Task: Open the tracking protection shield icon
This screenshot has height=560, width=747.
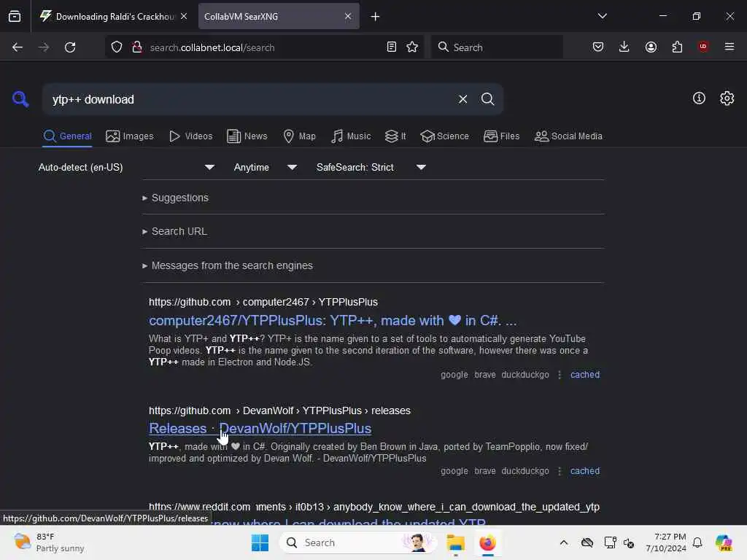Action: coord(117,47)
